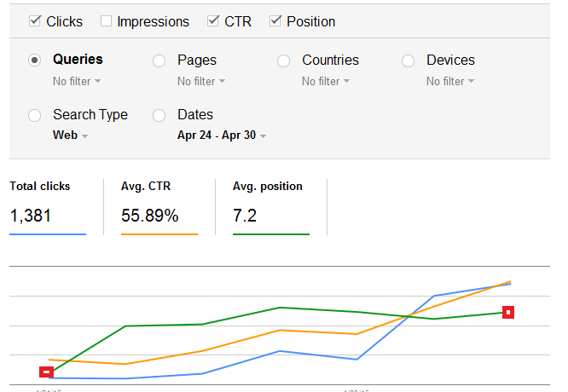Viewport: 568px width, 392px height.
Task: Click the Total clicks metric value 1,381
Action: [31, 216]
